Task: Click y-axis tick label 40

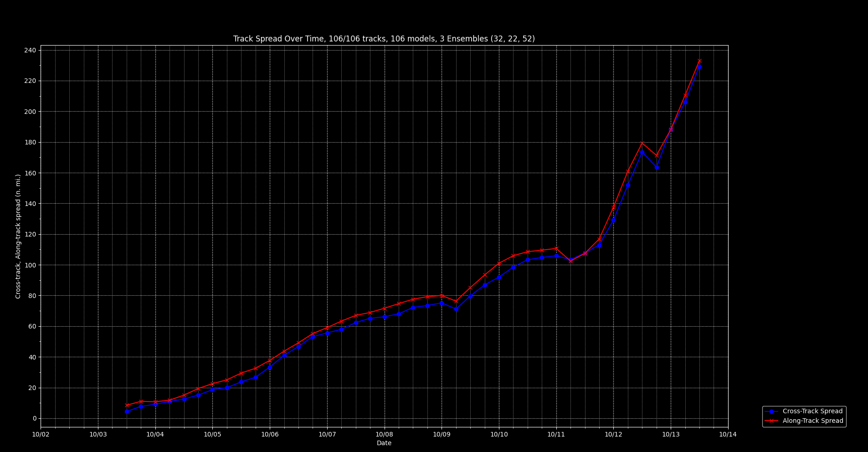Action: pyautogui.click(x=32, y=357)
